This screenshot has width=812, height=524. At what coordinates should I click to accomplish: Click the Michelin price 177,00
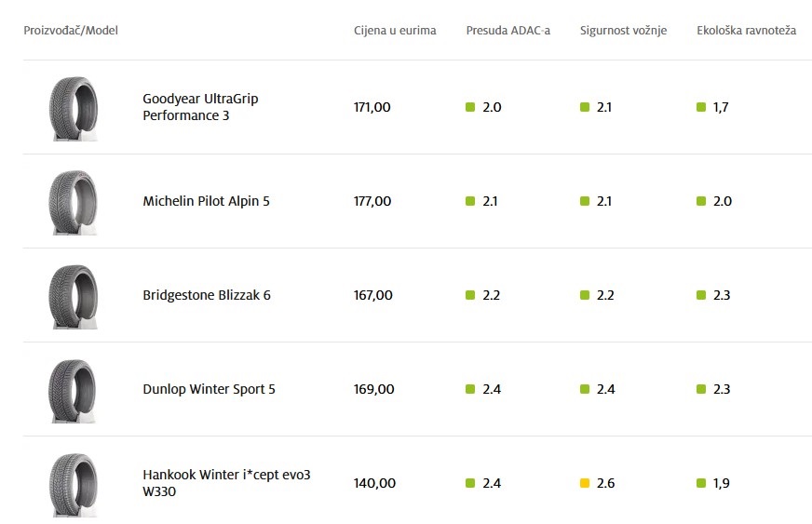click(x=372, y=201)
